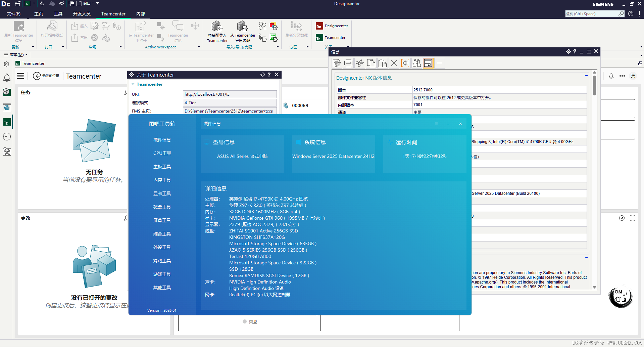Expand the 导入/导出/克隆 group dropdown arrow
Image resolution: width=644 pixels, height=347 pixels.
click(278, 47)
